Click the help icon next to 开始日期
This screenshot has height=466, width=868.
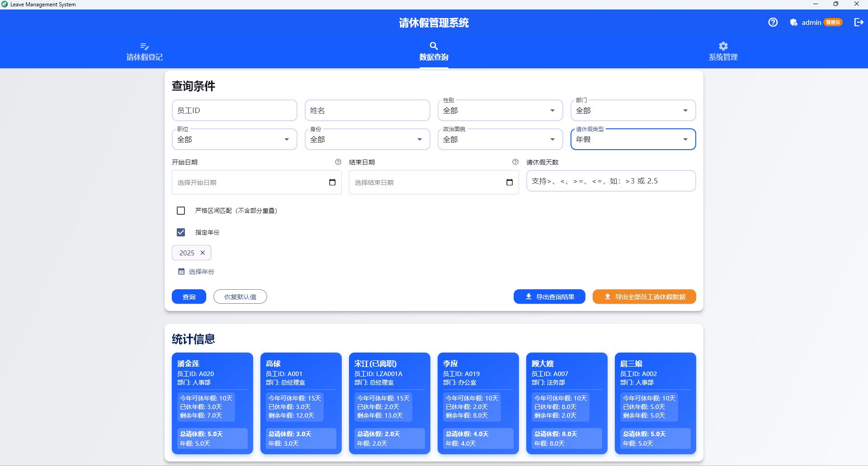337,162
